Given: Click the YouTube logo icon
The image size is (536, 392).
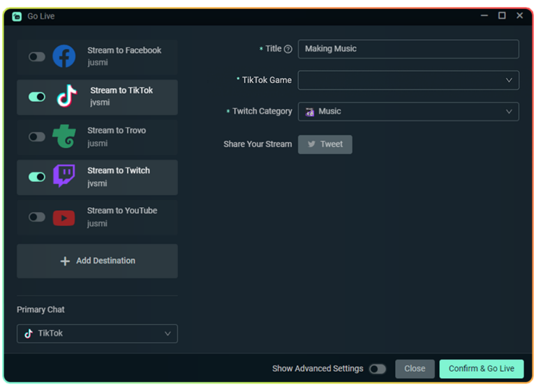Looking at the screenshot, I should click(64, 218).
